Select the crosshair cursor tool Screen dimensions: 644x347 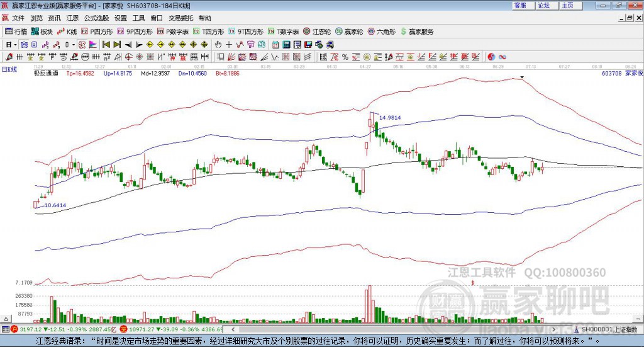tap(229, 45)
